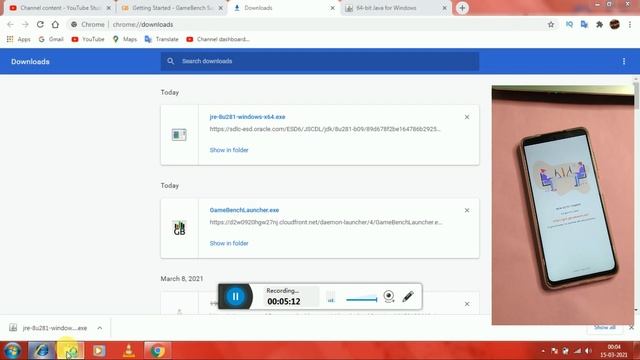Open the Maps bookmark
The image size is (640, 360).
pos(125,39)
